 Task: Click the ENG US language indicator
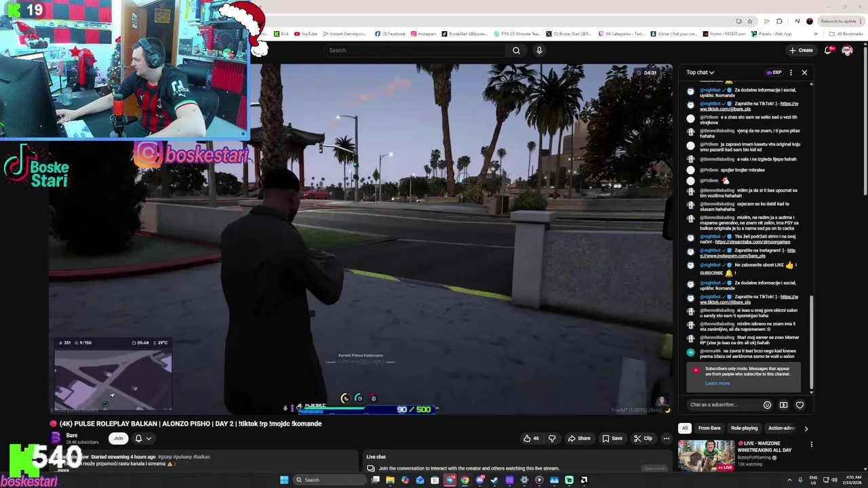click(x=814, y=480)
